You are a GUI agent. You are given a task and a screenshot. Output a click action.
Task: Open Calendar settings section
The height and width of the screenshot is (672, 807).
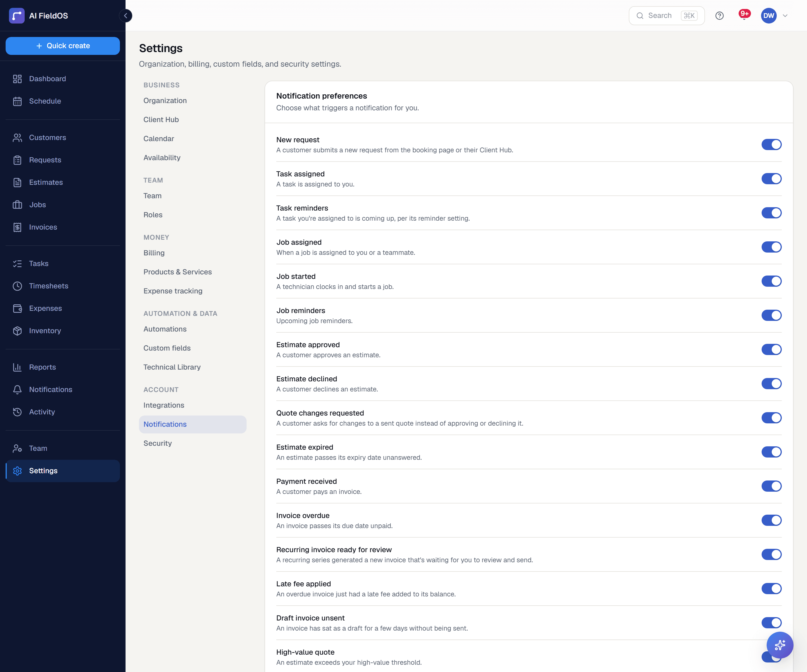point(193,139)
